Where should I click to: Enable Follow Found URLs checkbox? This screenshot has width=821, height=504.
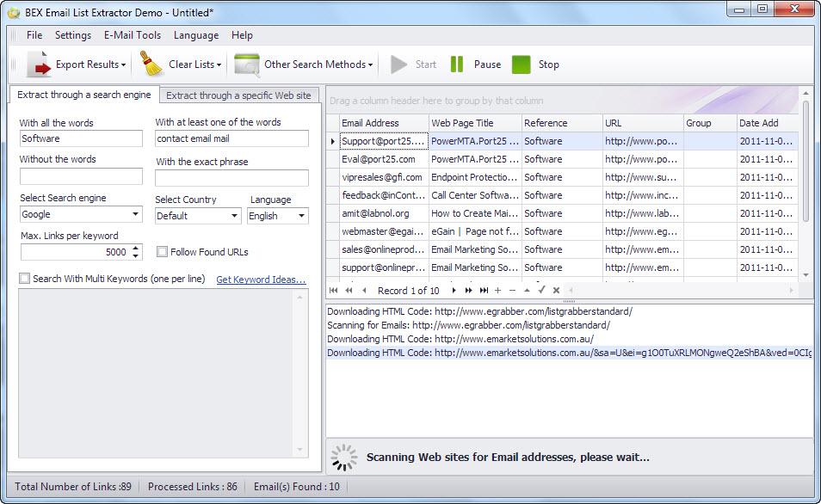(163, 252)
